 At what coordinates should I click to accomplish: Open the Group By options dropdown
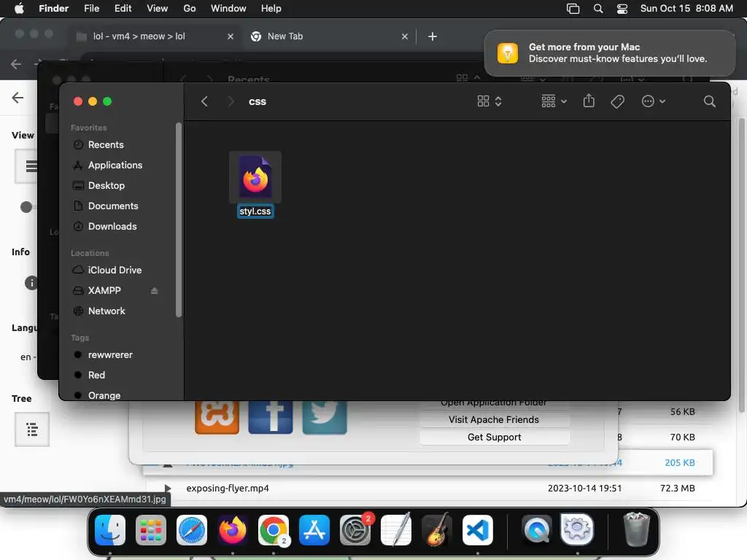pos(554,101)
